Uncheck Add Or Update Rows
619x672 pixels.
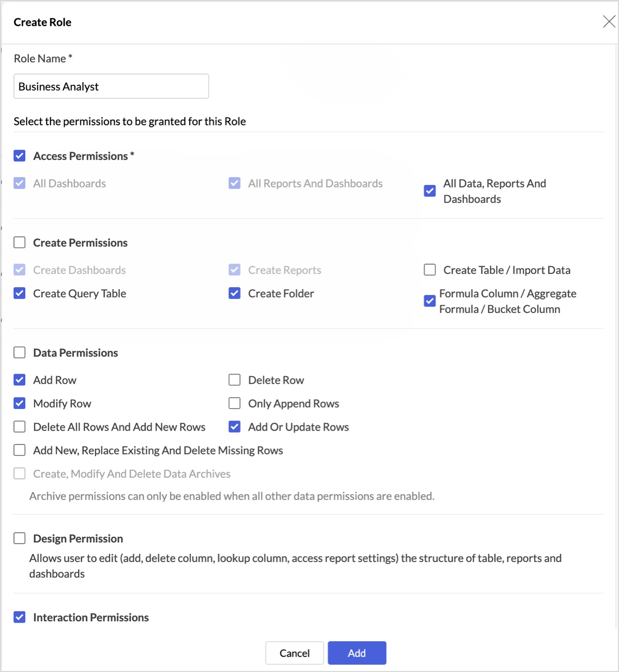click(x=234, y=427)
